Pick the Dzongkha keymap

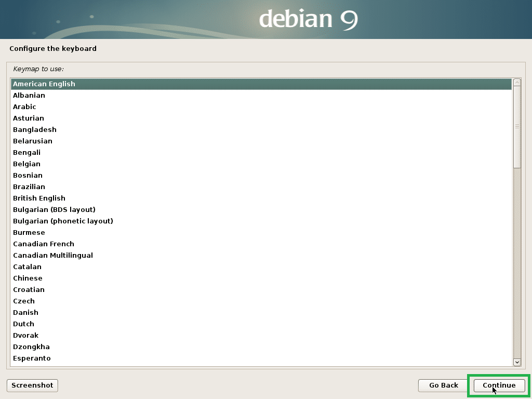tap(261, 347)
